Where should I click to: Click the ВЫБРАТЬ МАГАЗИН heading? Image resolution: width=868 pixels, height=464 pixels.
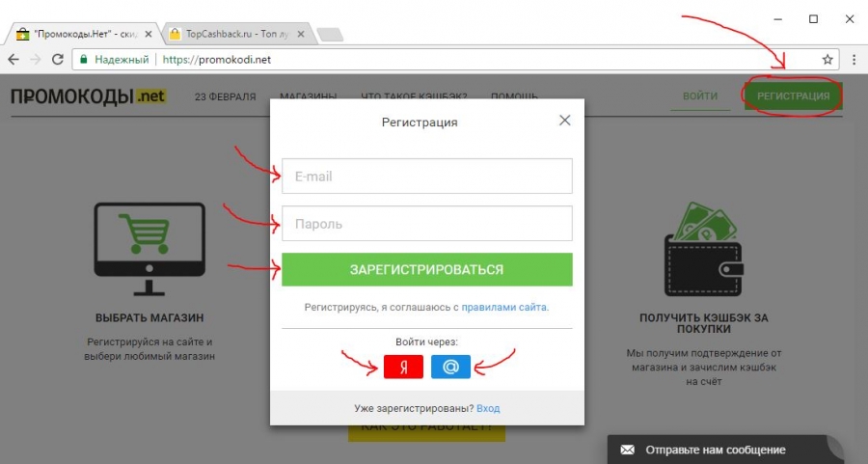[x=149, y=317]
